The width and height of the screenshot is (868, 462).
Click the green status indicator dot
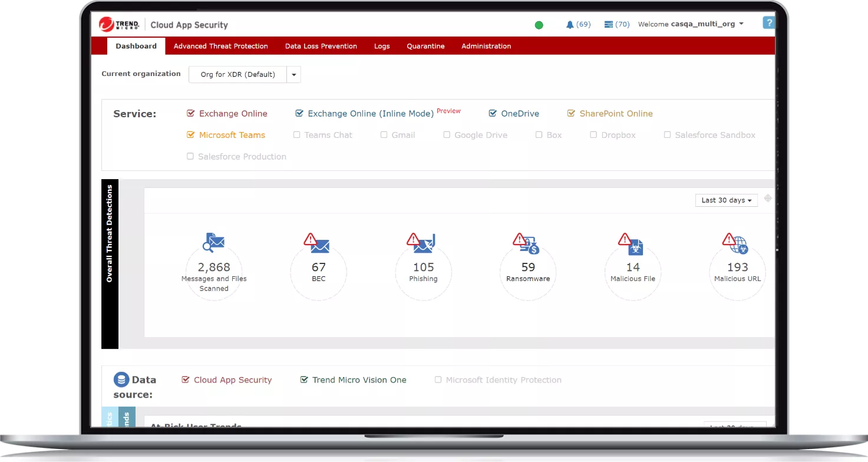point(539,25)
